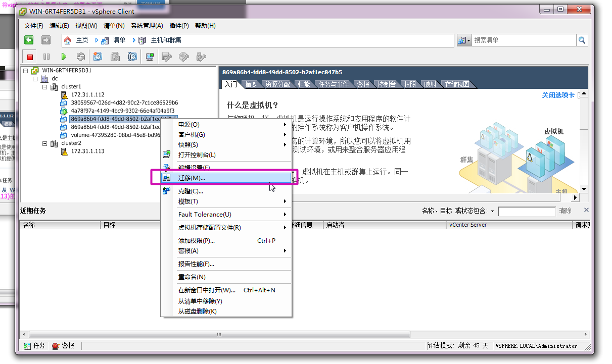Click the Suspend pause icon
Viewport: 612px width, 364px height.
click(x=46, y=57)
